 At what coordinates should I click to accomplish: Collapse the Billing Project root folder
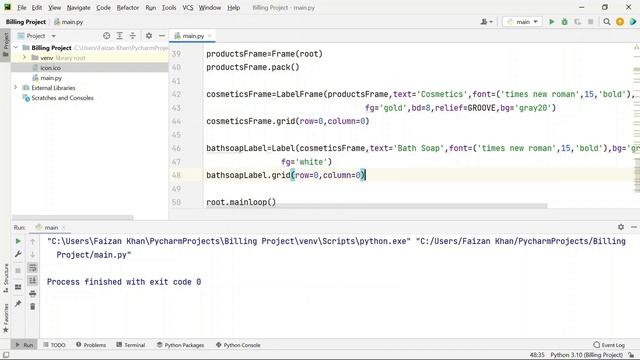pyautogui.click(x=16, y=48)
